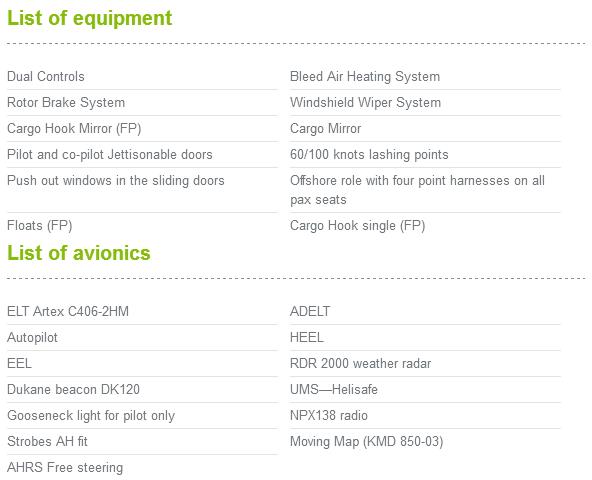This screenshot has height=480, width=592.
Task: Click the 'Autopilot' avionics item
Action: [x=32, y=338]
